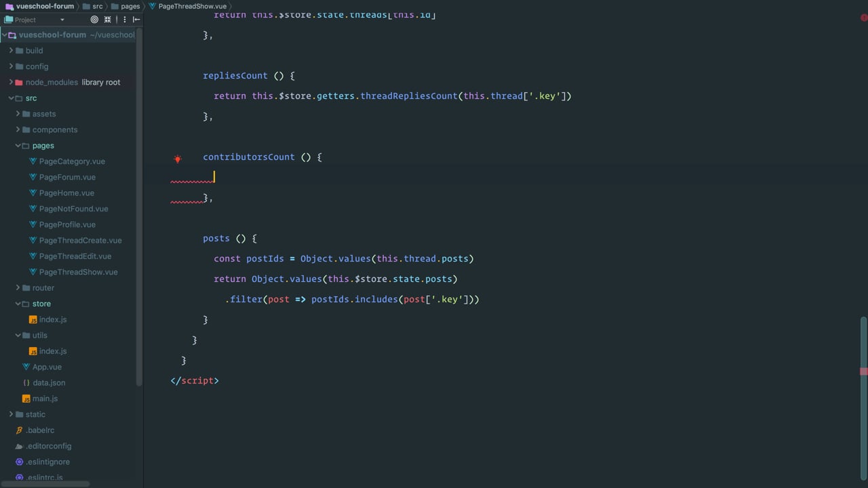Viewport: 868px width, 488px height.
Task: Click the 'repliesCount' method name
Action: [x=235, y=75]
